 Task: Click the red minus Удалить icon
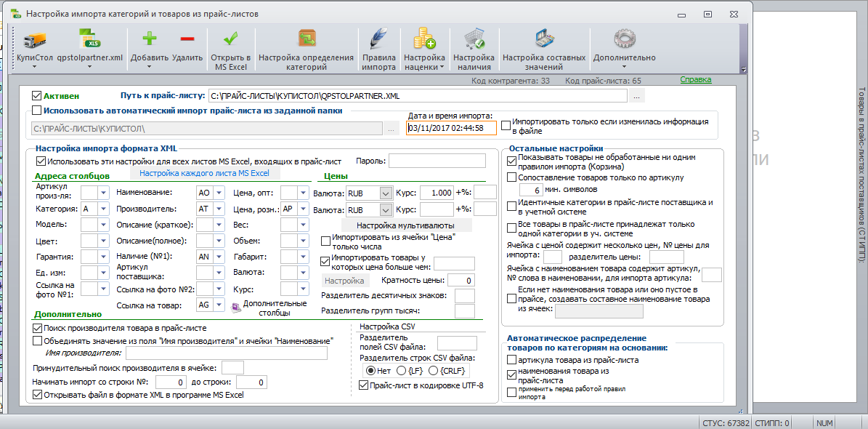[x=187, y=39]
